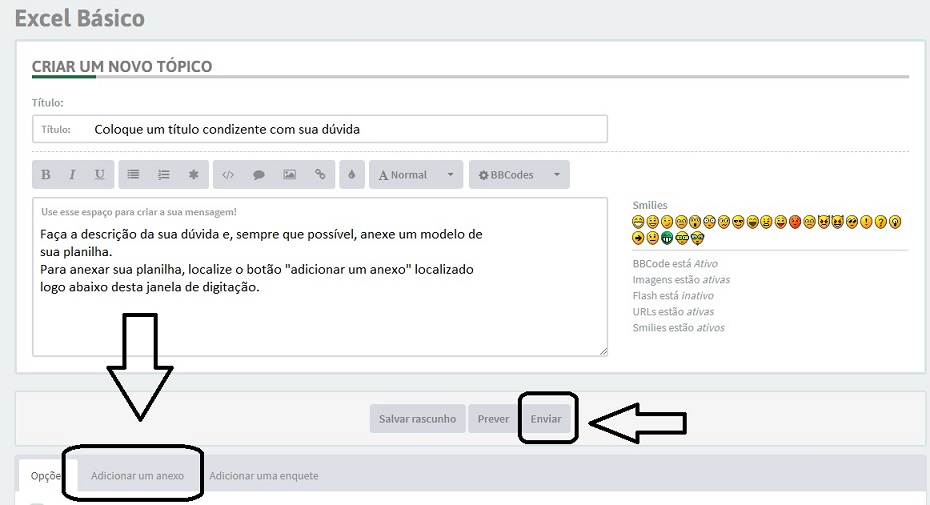Image resolution: width=930 pixels, height=505 pixels.
Task: Click the 'Imagens estão ativas' status text
Action: 681,280
